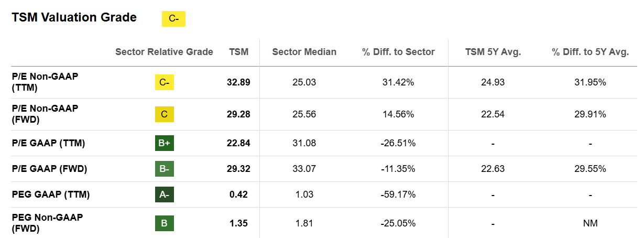Click the B grade badge for PEG Non-GAAP (FWD)
This screenshot has height=238, width=644.
pyautogui.click(x=164, y=223)
